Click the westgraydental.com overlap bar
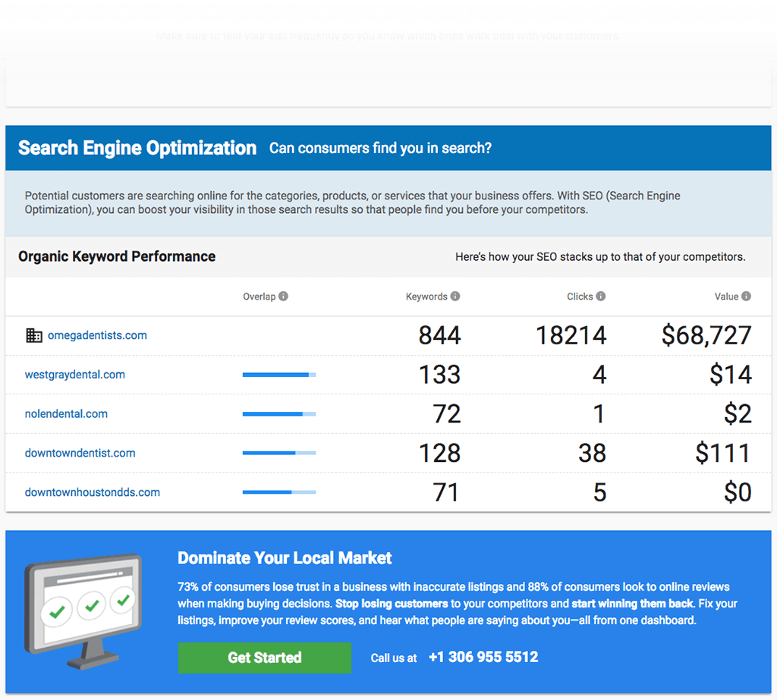 [x=279, y=375]
